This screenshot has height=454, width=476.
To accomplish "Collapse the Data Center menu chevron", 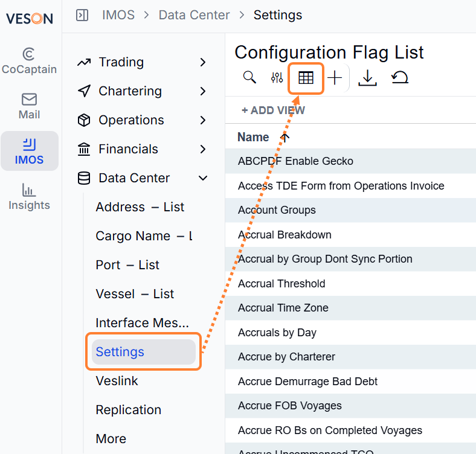I will pyautogui.click(x=203, y=178).
